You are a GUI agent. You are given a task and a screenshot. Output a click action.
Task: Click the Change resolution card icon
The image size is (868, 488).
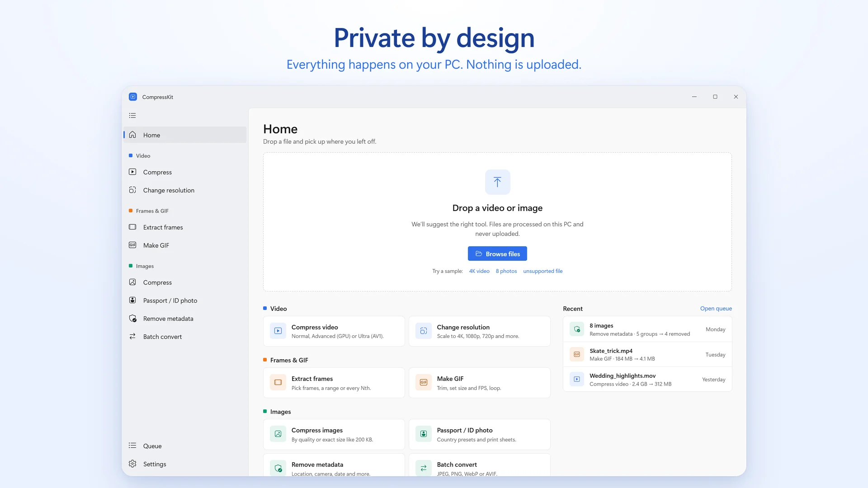[x=424, y=331]
